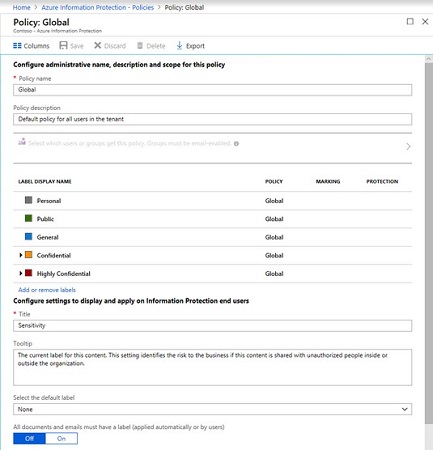Open Azure Information Protection - Policies breadcrumb
433x450 pixels.
pos(97,7)
